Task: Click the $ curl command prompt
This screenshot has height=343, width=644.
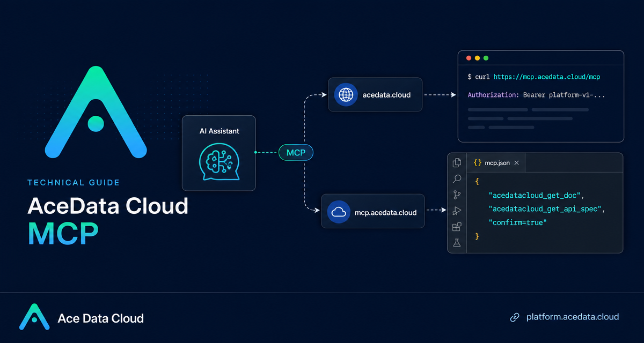Action: (x=479, y=77)
